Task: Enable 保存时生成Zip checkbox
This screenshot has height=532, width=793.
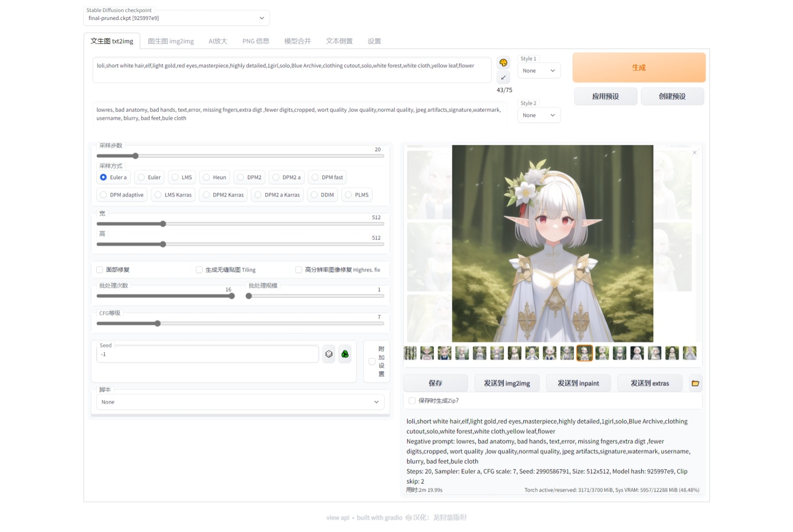Action: tap(412, 400)
